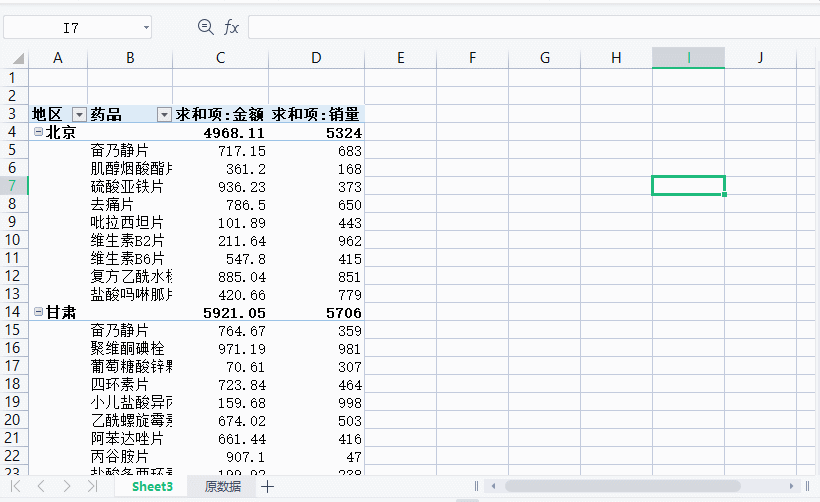This screenshot has width=820, height=502.
Task: Jump to the last sheet tab arrow
Action: tap(92, 486)
